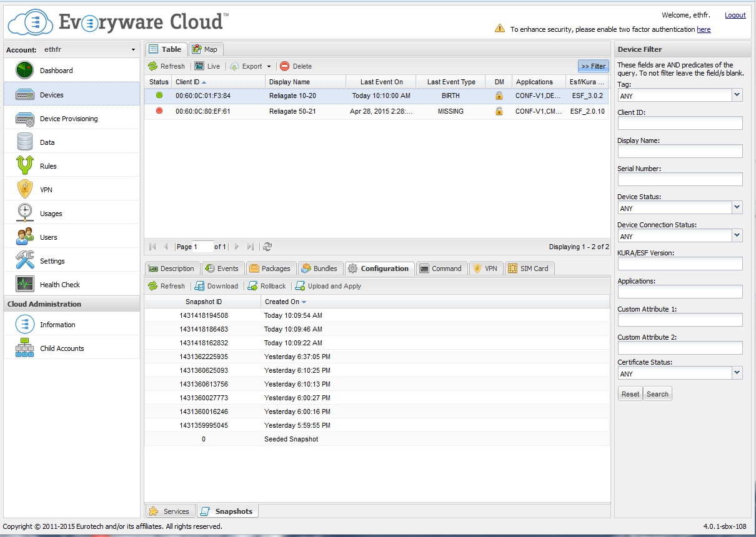Image resolution: width=756 pixels, height=537 pixels.
Task: Click the Logout link
Action: coord(735,15)
